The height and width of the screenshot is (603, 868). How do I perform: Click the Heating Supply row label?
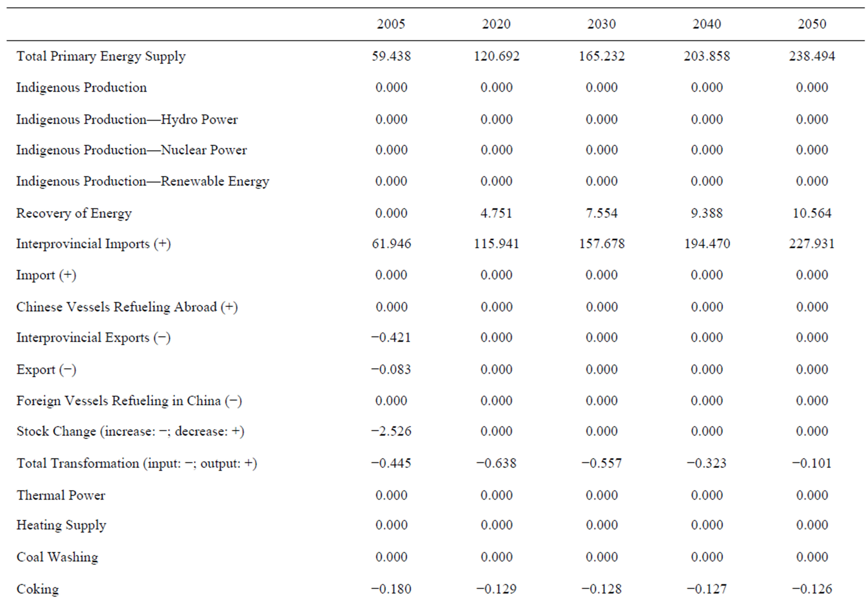[61, 526]
